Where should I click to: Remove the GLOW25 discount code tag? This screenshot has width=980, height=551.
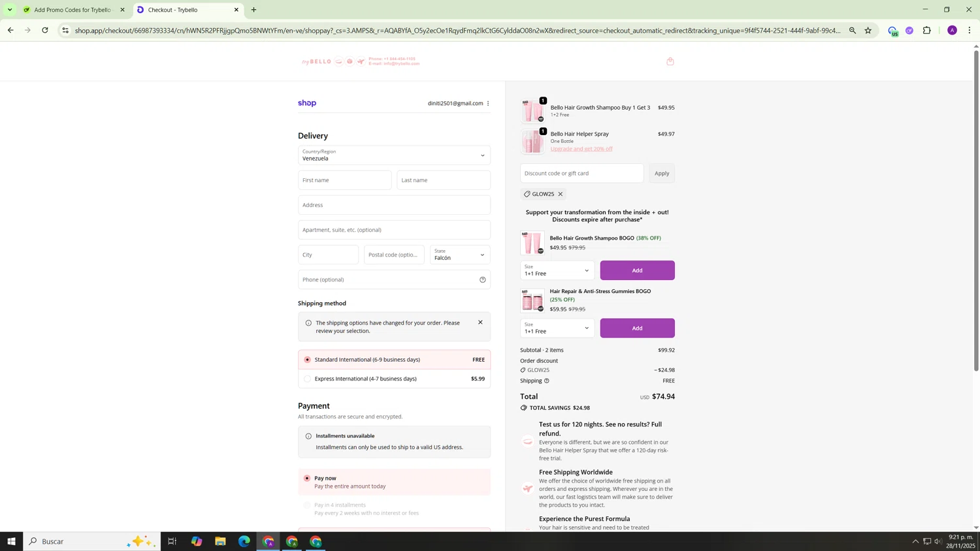click(560, 194)
